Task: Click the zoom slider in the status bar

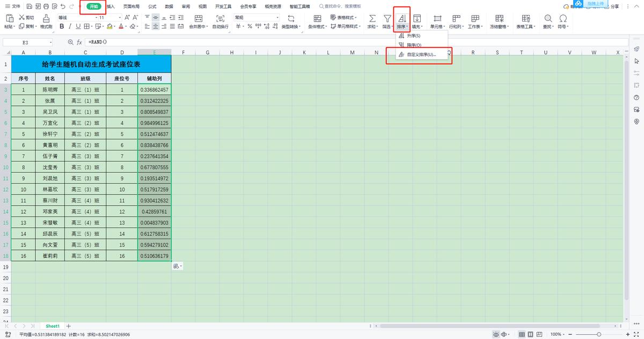Action: tap(598, 334)
